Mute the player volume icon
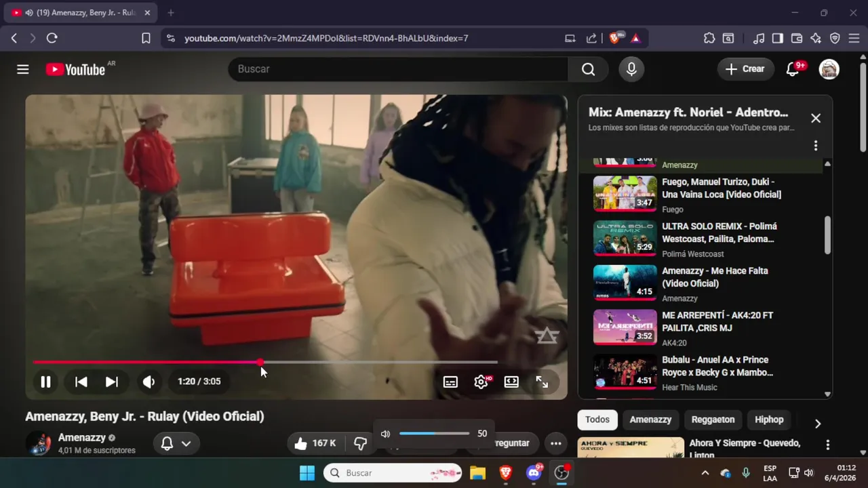This screenshot has height=488, width=868. [149, 382]
